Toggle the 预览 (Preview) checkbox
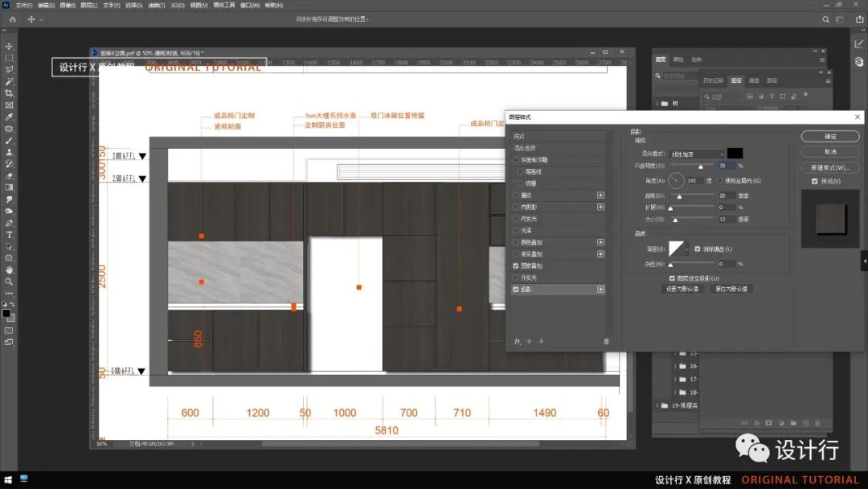 [x=815, y=181]
